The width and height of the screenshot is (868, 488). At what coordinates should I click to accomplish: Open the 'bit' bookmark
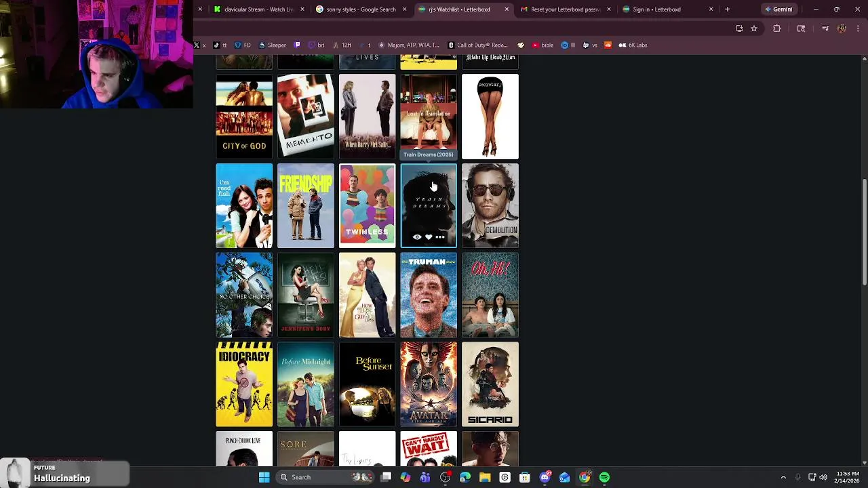(316, 45)
